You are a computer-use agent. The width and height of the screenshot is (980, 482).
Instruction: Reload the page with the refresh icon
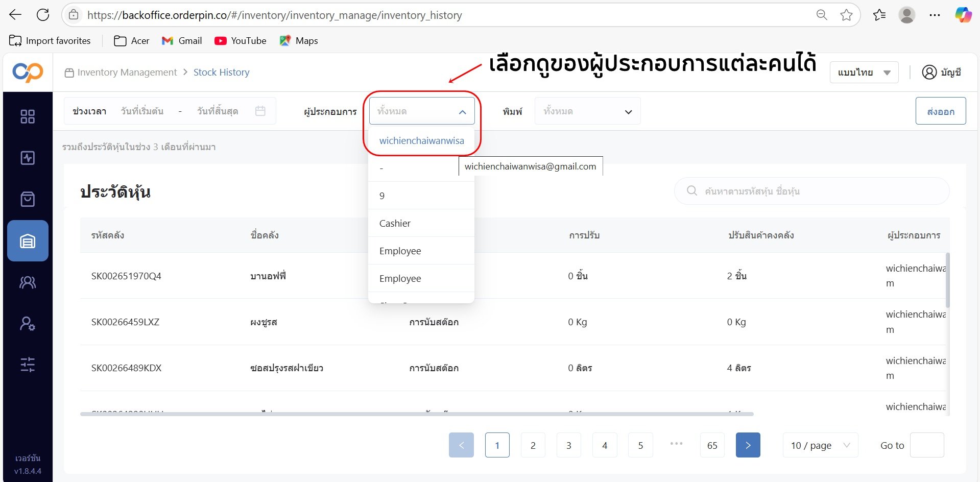(43, 15)
